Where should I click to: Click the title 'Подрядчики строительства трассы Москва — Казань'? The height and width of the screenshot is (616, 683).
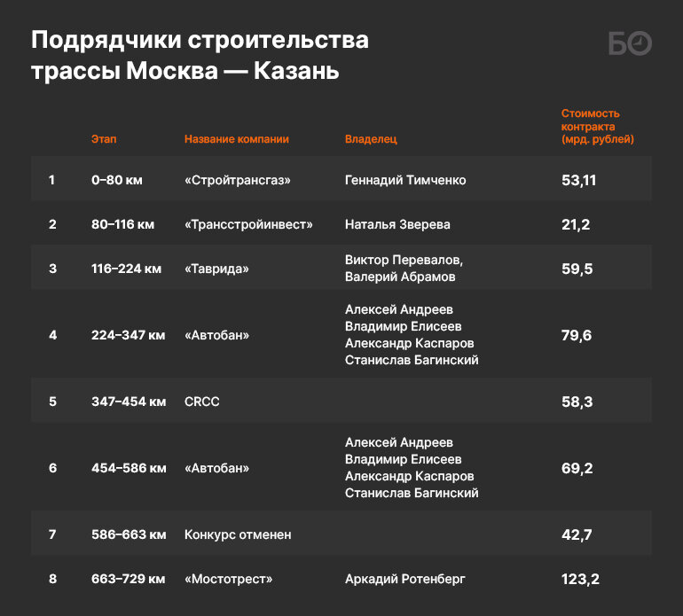click(200, 55)
